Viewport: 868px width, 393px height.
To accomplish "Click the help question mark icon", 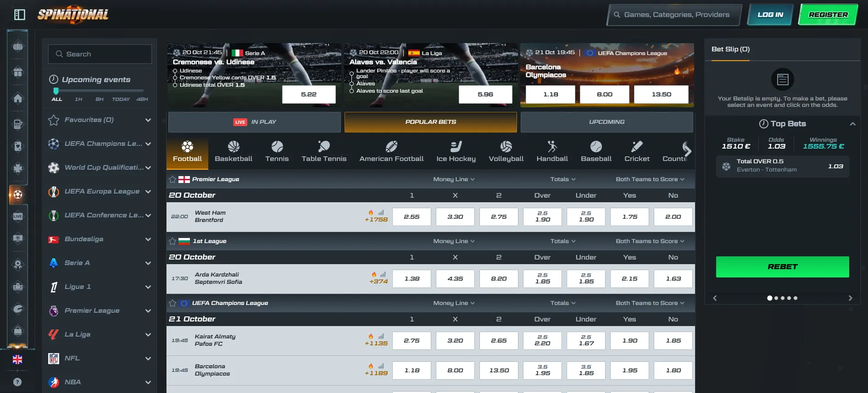I will coord(17,382).
